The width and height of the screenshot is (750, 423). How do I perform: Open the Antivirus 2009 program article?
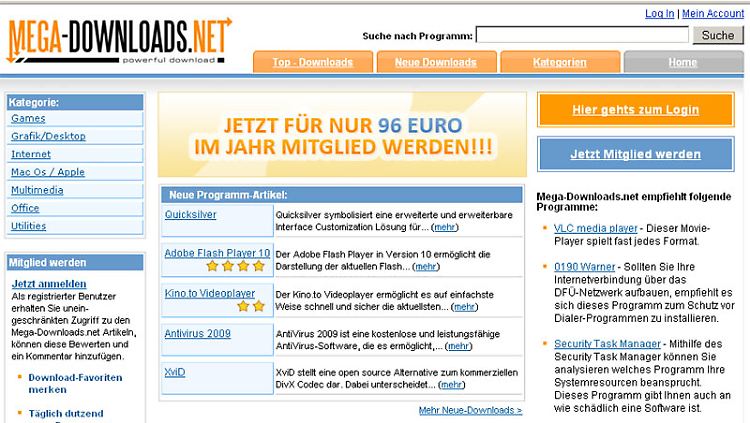pyautogui.click(x=197, y=333)
